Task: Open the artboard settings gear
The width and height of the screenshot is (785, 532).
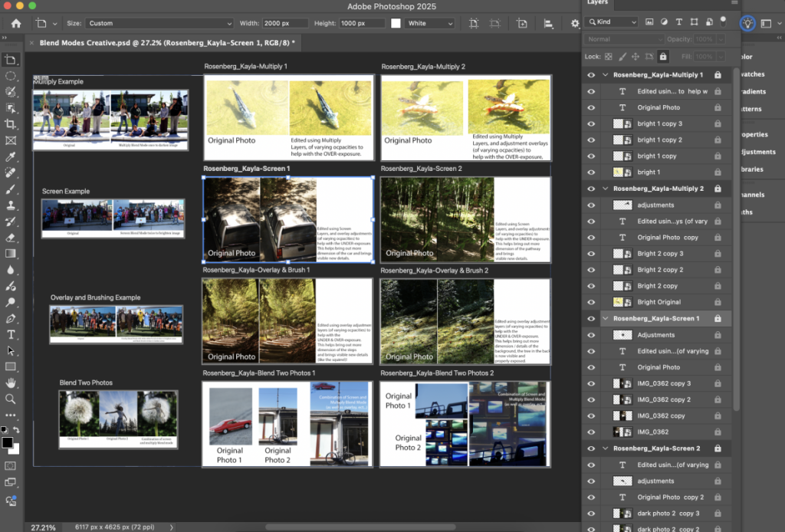Action: [575, 23]
